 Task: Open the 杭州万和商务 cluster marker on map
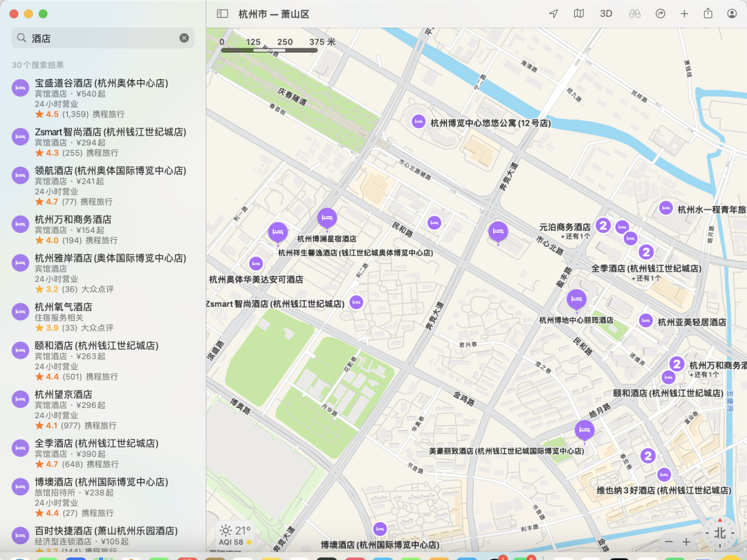[676, 364]
